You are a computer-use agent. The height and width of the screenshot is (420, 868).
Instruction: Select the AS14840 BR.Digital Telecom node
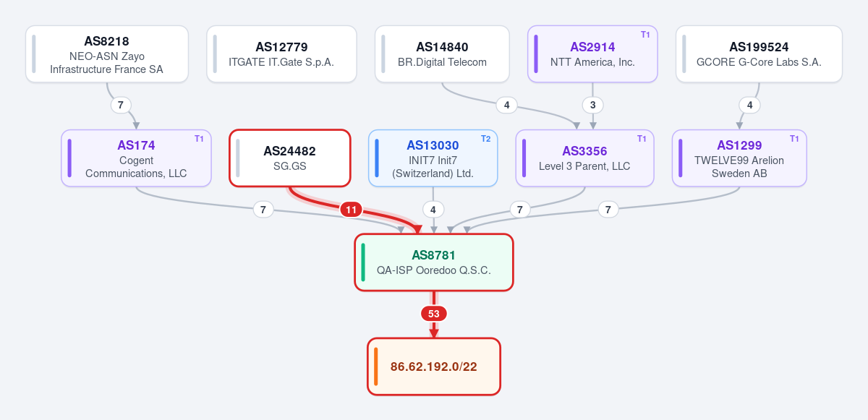tap(443, 54)
